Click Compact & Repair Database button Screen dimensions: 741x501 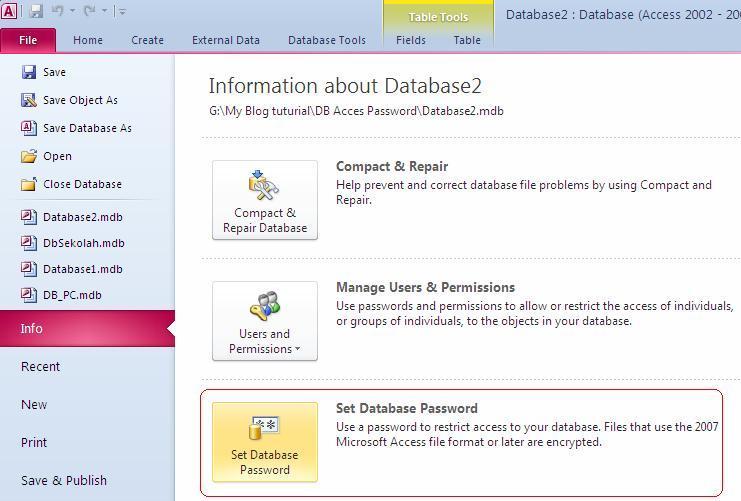(x=265, y=200)
